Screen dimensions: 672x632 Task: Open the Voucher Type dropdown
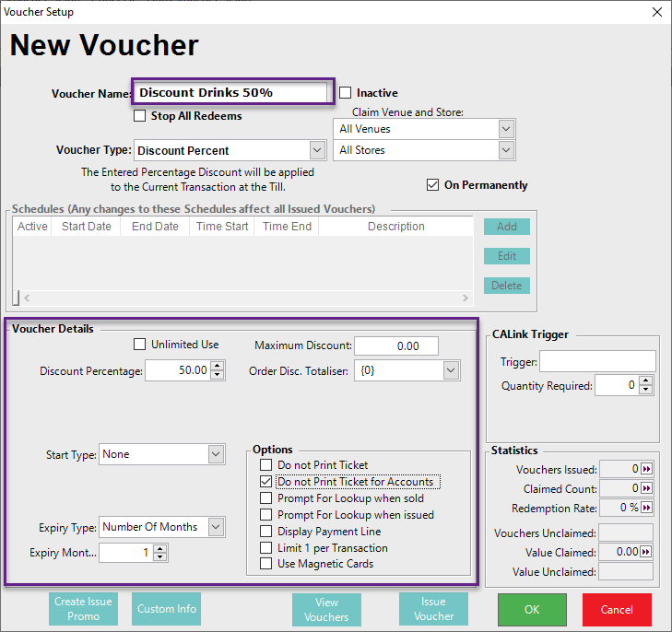pos(317,150)
